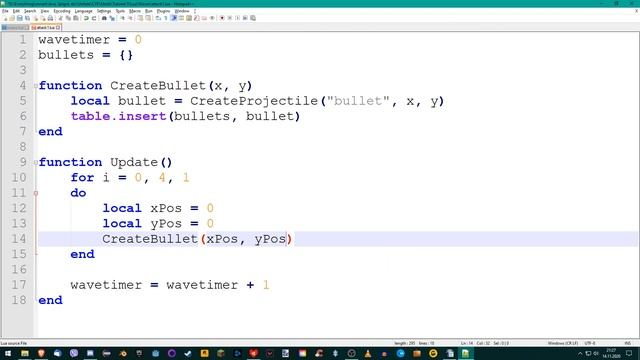
Task: Save the current file via toolbar
Action: (20, 18)
